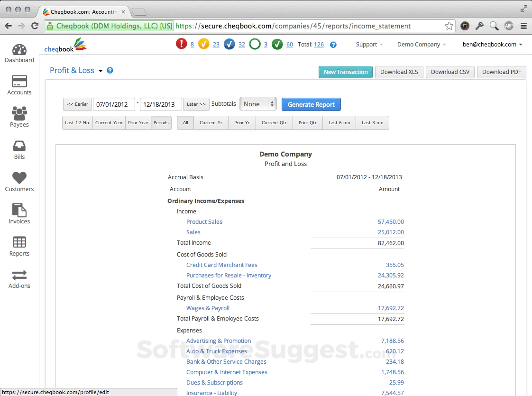Open the Customers panel
532x396 pixels.
19,181
